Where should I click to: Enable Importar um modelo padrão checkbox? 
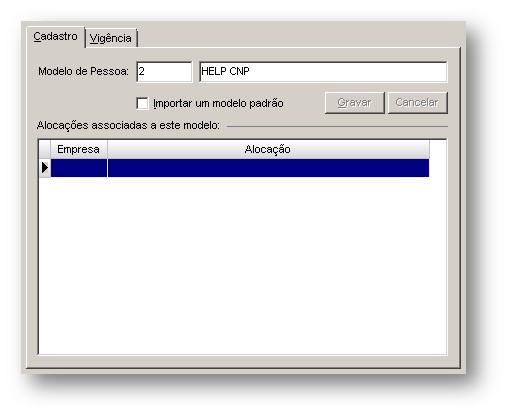click(143, 103)
